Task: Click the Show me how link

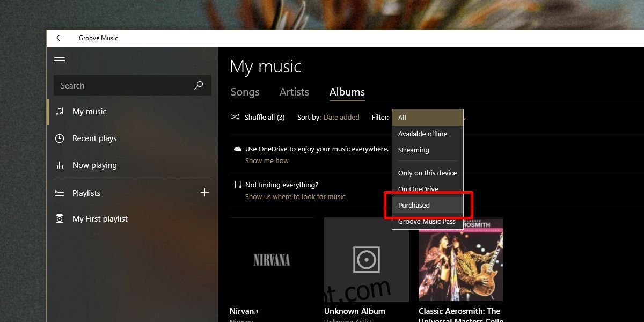Action: pos(267,160)
